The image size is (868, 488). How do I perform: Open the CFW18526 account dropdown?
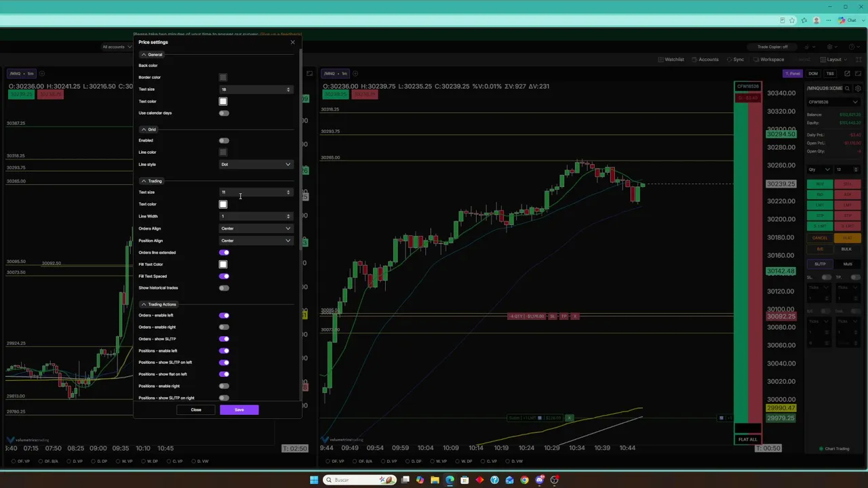[x=833, y=102]
